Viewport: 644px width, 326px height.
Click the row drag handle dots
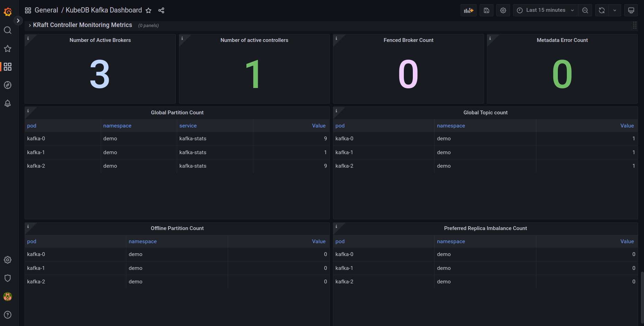(x=635, y=25)
